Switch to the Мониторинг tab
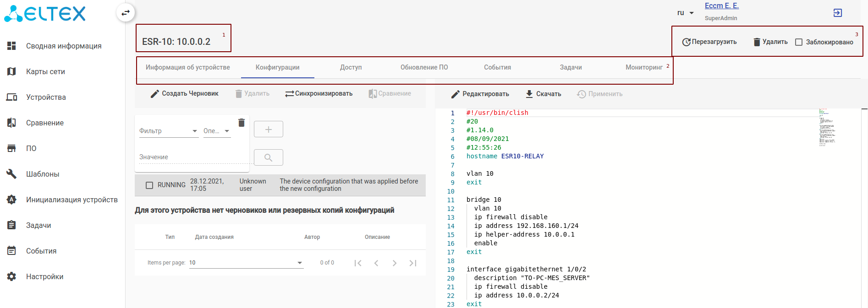 pyautogui.click(x=643, y=67)
